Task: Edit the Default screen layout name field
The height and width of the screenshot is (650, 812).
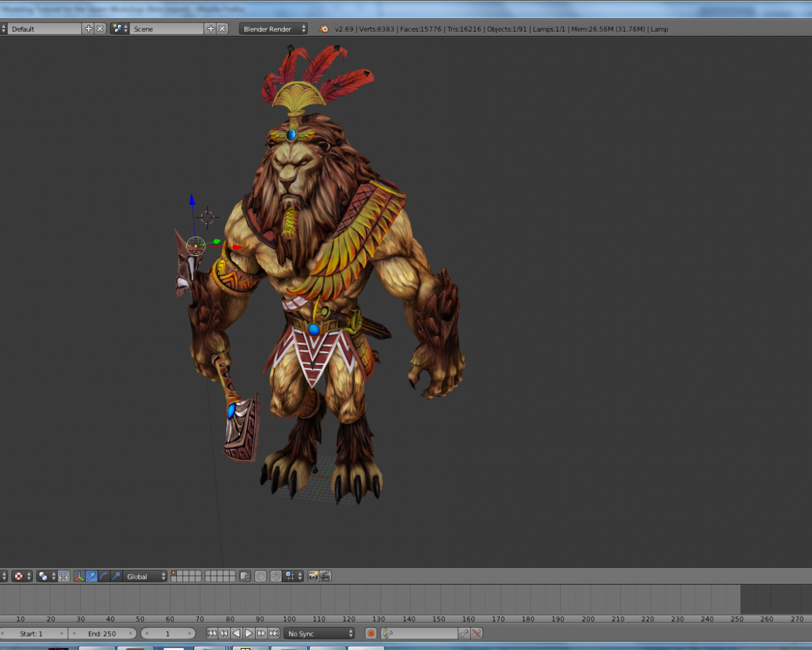Action: tap(44, 29)
